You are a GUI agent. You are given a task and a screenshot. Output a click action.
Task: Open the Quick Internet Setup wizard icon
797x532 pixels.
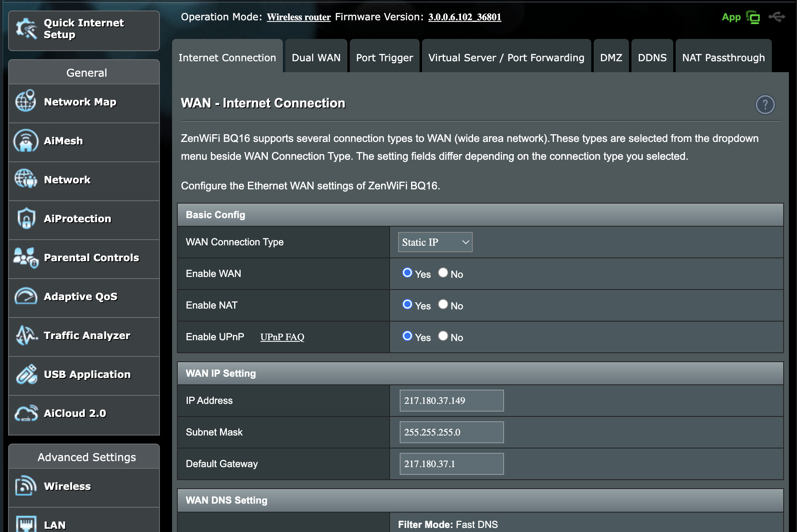click(x=26, y=29)
